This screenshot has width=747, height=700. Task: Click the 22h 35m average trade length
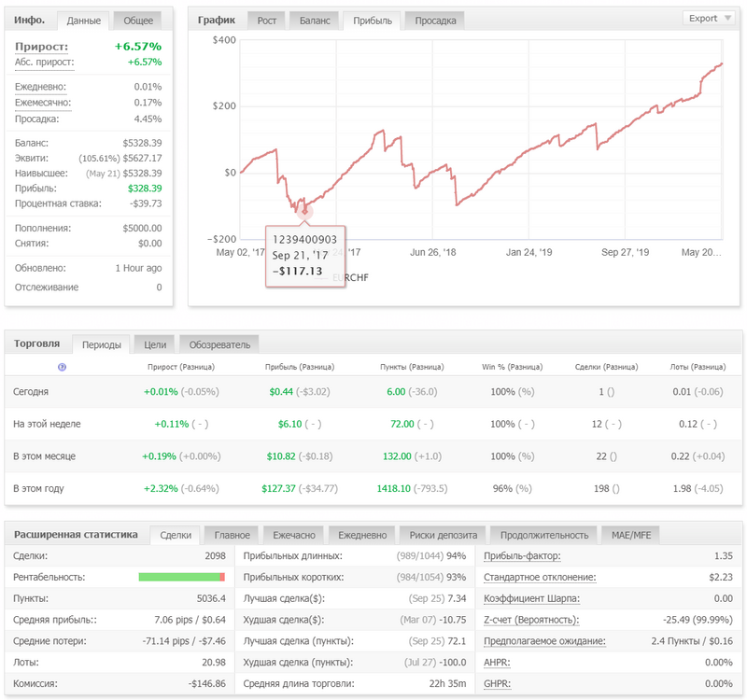pyautogui.click(x=447, y=684)
